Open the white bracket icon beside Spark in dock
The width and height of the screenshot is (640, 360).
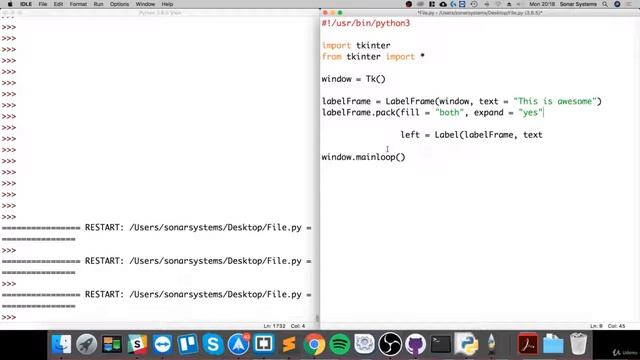264,344
